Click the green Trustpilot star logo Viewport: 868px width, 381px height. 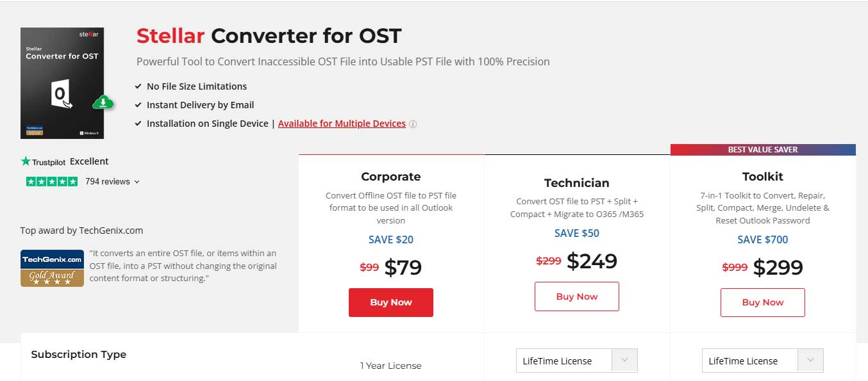click(26, 161)
